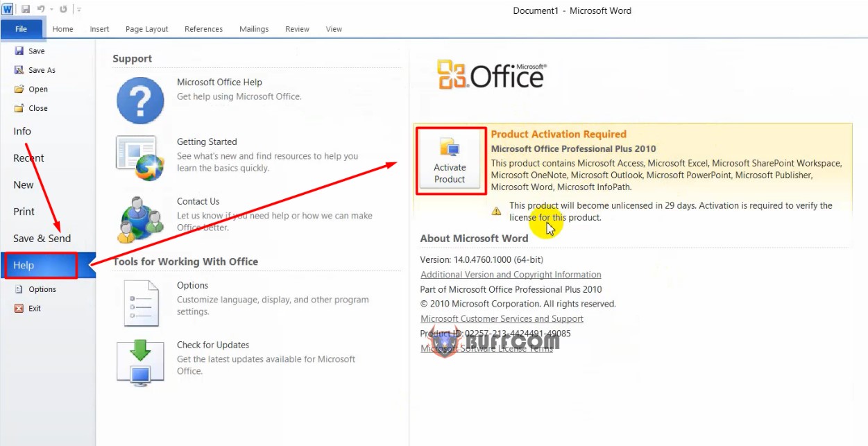Click the "Tools for Working With Office" heading
This screenshot has height=446, width=868.
pyautogui.click(x=185, y=262)
